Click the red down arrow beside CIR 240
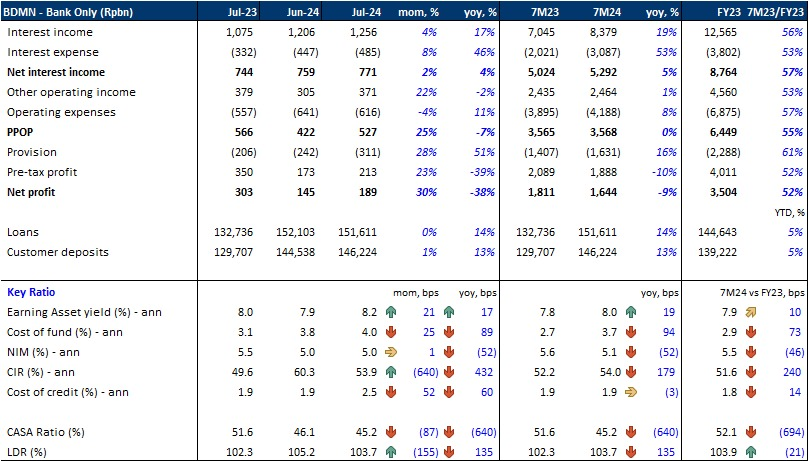Screen dimensions: 808x461 [x=751, y=372]
